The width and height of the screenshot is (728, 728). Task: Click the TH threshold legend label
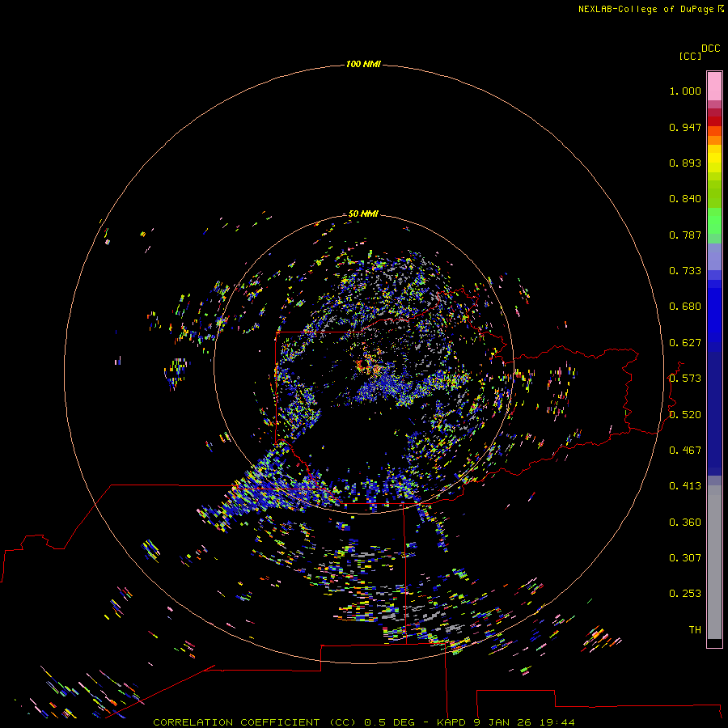pos(695,630)
